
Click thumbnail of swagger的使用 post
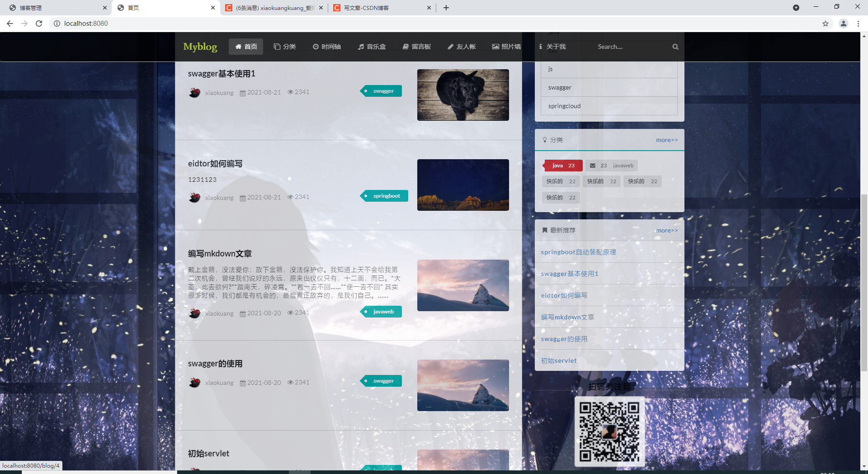(x=463, y=385)
